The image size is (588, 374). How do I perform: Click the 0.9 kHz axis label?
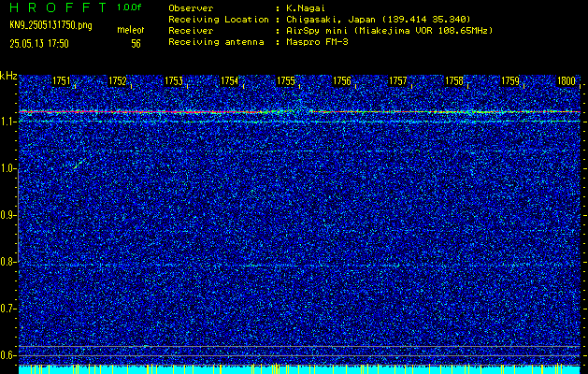7,215
